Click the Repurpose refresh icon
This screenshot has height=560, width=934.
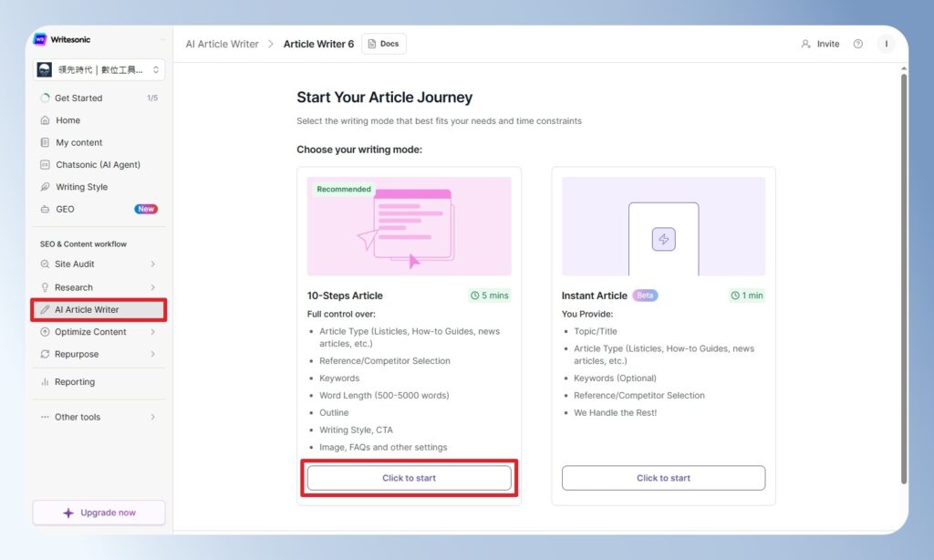pos(45,354)
